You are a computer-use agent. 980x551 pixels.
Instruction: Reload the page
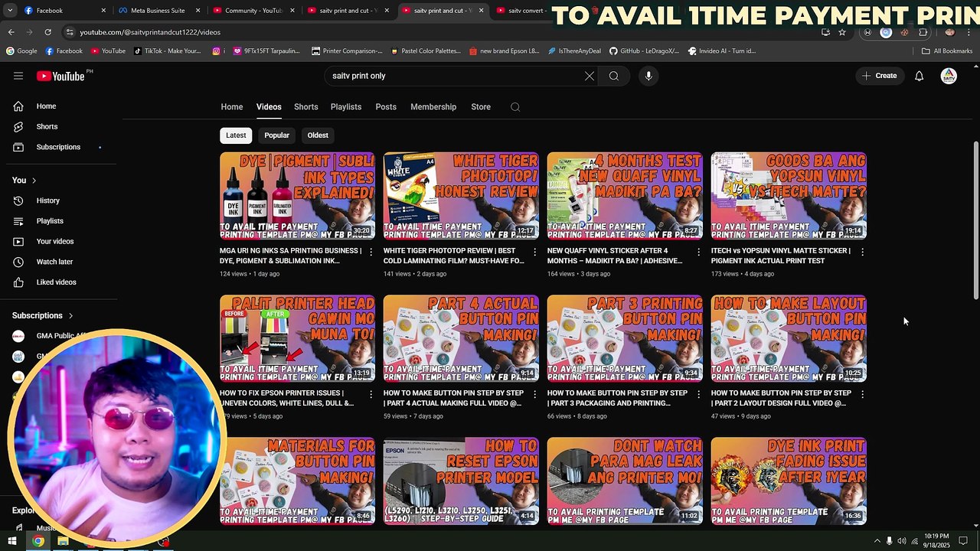click(47, 32)
